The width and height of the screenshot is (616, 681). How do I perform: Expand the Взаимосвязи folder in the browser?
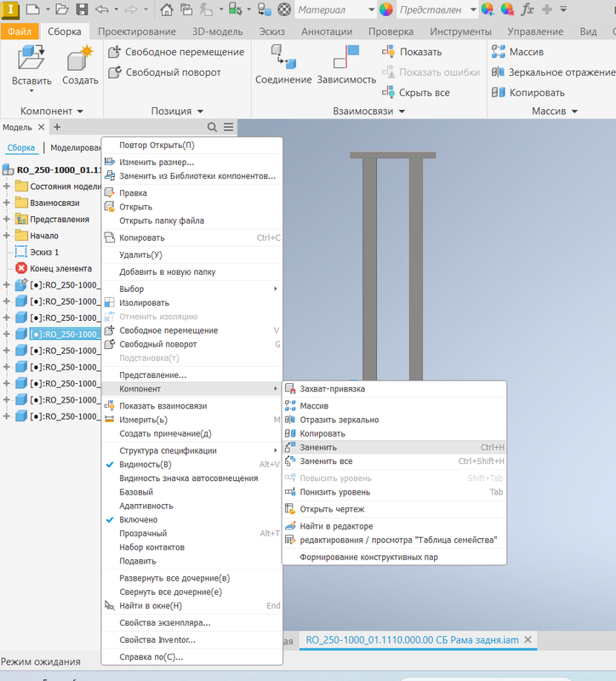tap(6, 203)
